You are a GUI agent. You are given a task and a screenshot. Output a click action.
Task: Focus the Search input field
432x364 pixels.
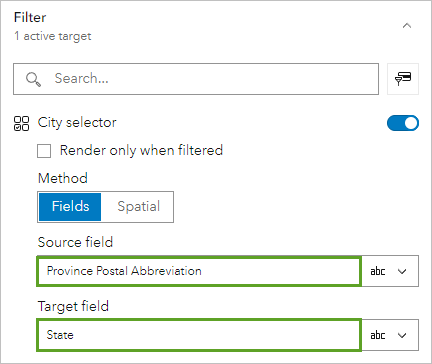(x=196, y=79)
